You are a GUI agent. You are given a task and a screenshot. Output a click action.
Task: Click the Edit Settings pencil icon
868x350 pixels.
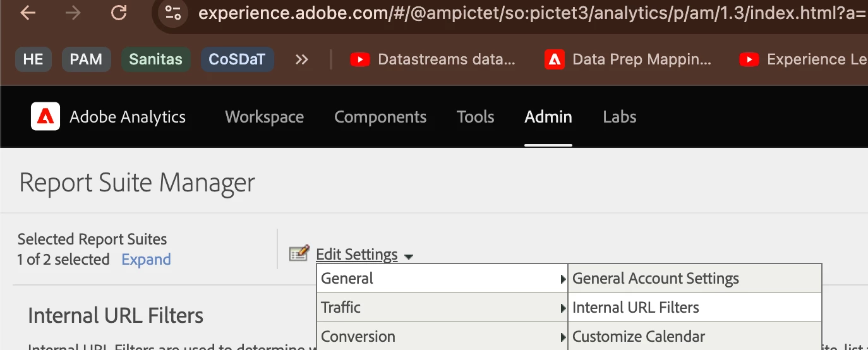point(299,254)
